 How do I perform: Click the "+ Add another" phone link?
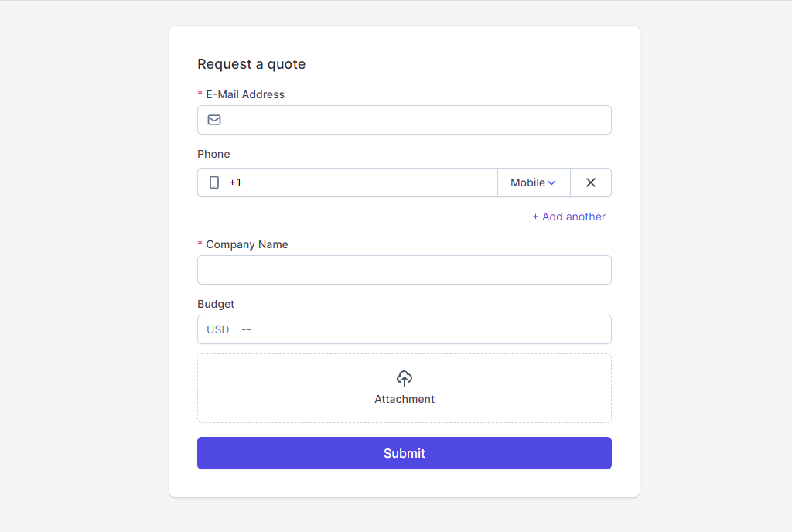tap(568, 217)
